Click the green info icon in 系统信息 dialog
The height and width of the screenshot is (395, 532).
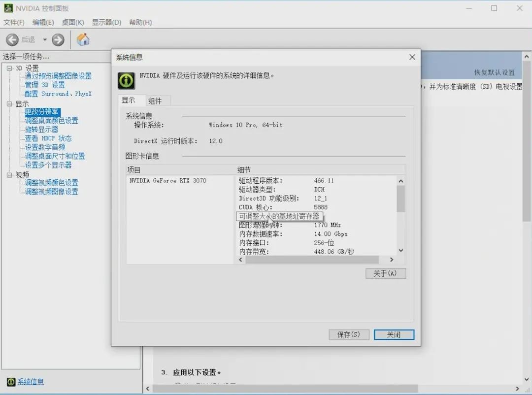tap(126, 80)
